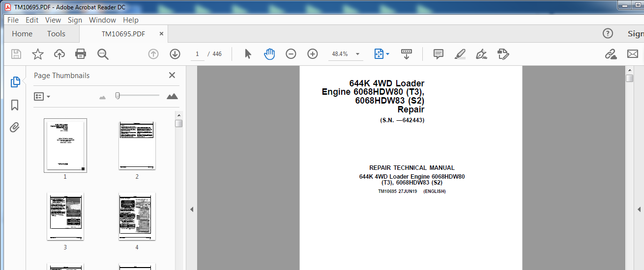Open the thumbnail options dropdown menu
The width and height of the screenshot is (644, 270).
click(42, 96)
